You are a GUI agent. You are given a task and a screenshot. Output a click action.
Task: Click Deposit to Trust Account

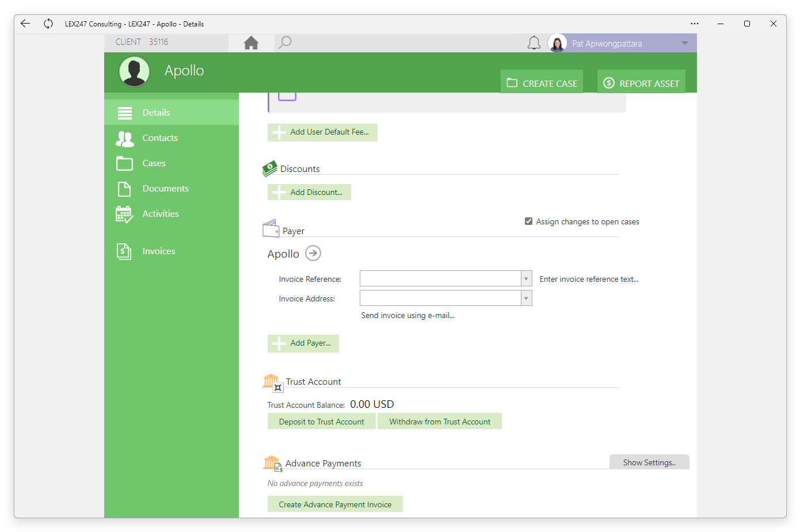coord(322,422)
